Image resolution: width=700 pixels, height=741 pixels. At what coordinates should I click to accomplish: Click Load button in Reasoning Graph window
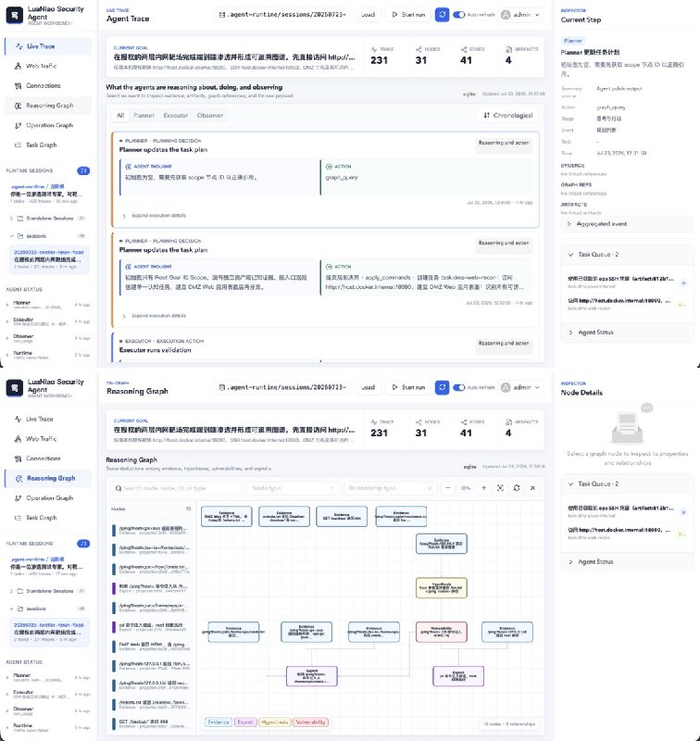point(368,387)
